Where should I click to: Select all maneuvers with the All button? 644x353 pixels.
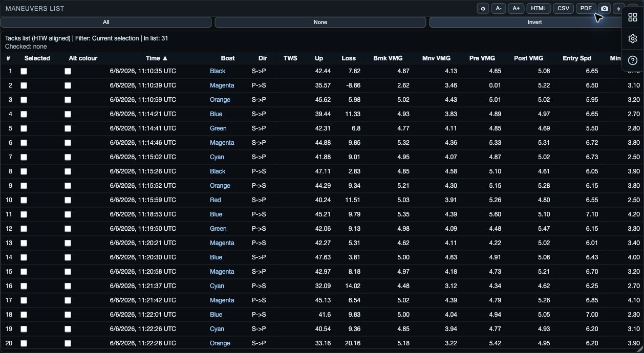(x=106, y=22)
